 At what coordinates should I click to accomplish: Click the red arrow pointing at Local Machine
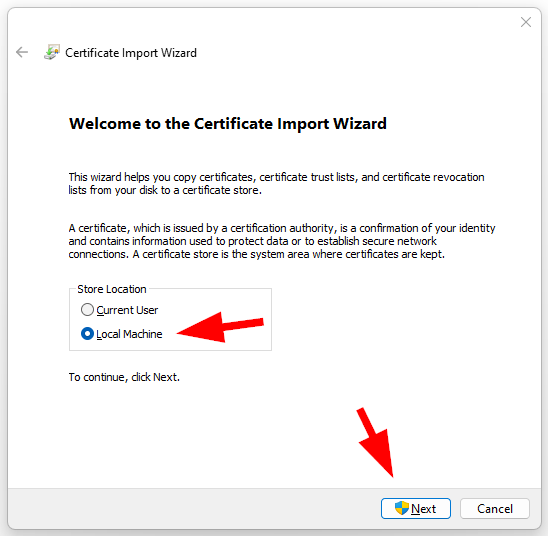(220, 327)
